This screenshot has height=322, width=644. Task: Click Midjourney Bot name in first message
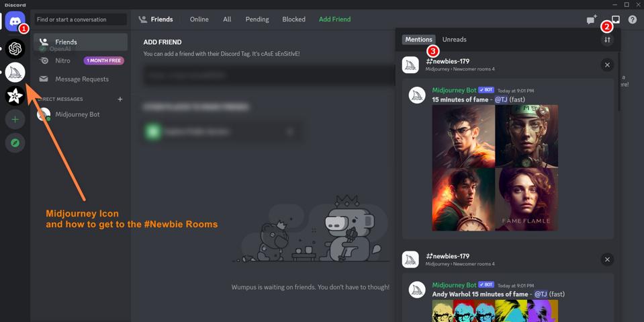[454, 90]
